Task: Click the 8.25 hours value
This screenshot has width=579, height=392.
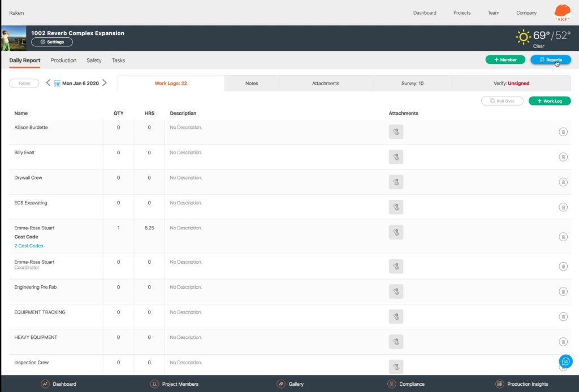Action: point(149,228)
